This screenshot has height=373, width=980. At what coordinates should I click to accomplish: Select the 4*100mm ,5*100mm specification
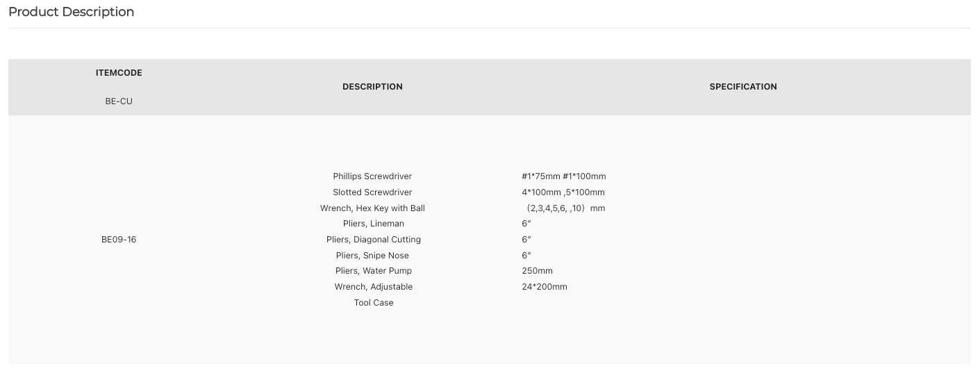tap(563, 192)
